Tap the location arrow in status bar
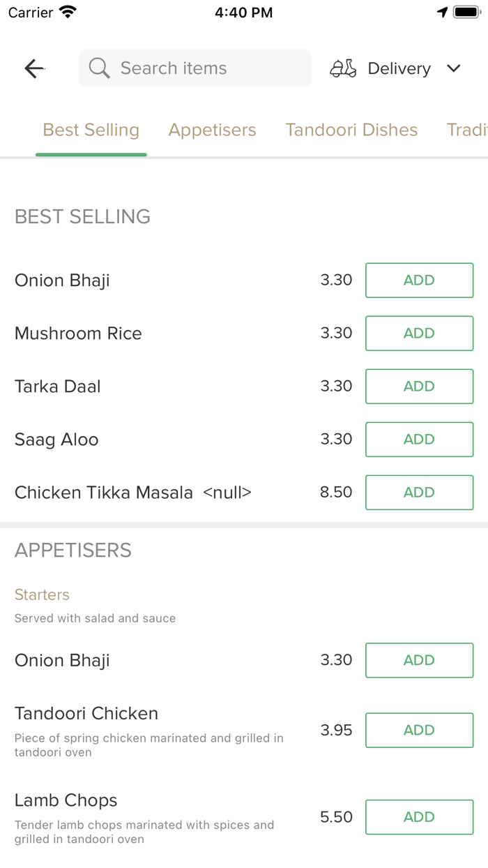 (442, 13)
